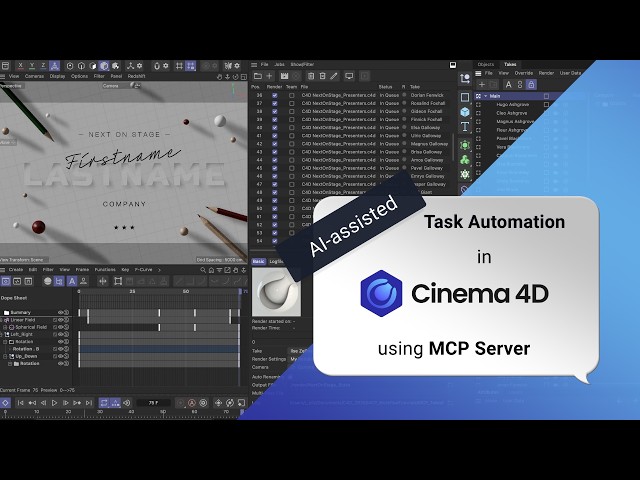640x480 pixels.
Task: Toggle the loop playback button
Action: (x=104, y=403)
